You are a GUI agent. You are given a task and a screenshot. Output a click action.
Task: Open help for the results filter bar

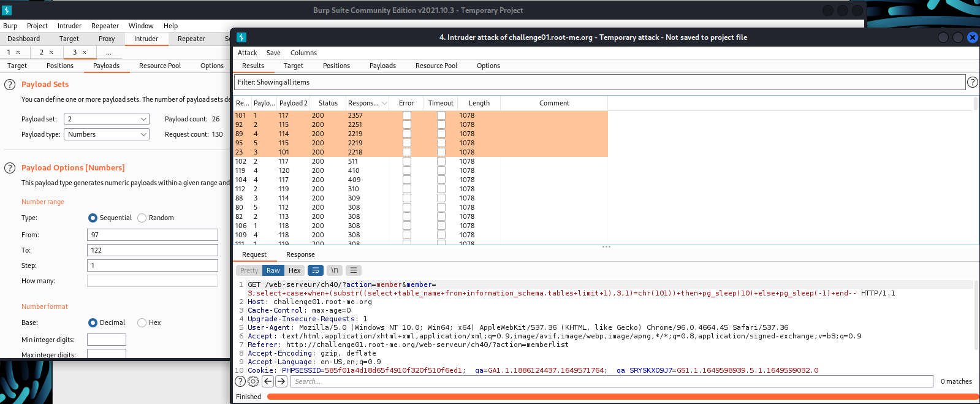972,82
